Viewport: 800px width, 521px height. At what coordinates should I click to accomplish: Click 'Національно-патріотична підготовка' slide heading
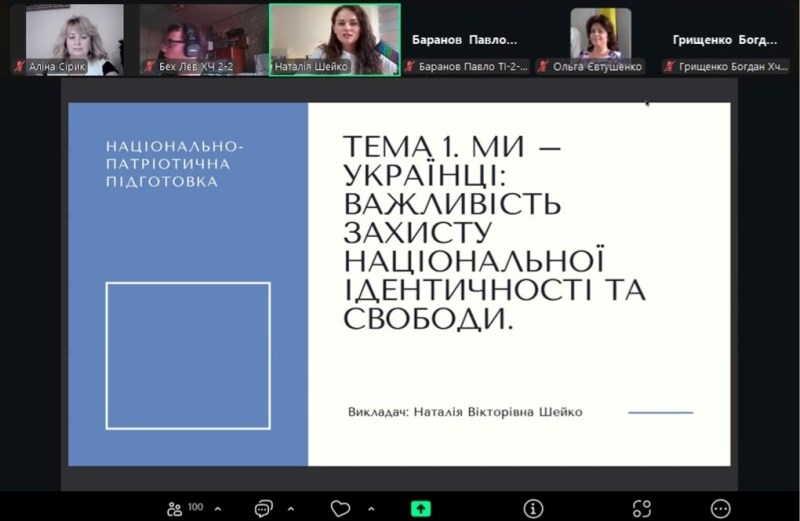click(x=174, y=164)
